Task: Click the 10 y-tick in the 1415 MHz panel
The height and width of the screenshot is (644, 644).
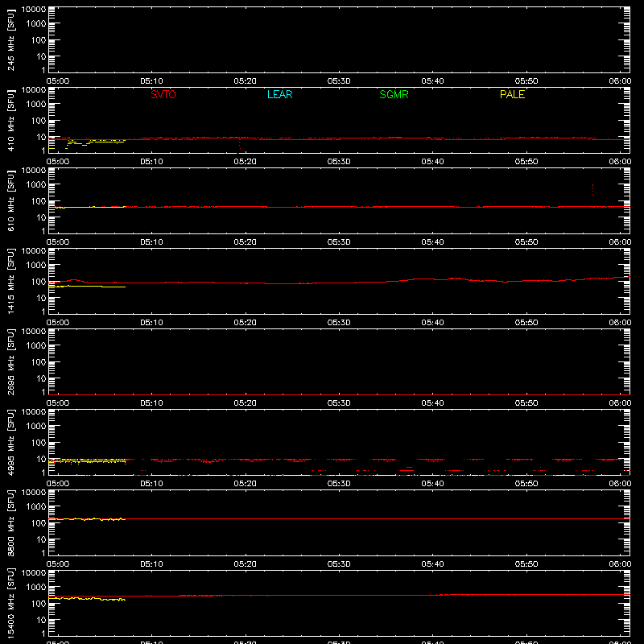Action: [x=41, y=298]
